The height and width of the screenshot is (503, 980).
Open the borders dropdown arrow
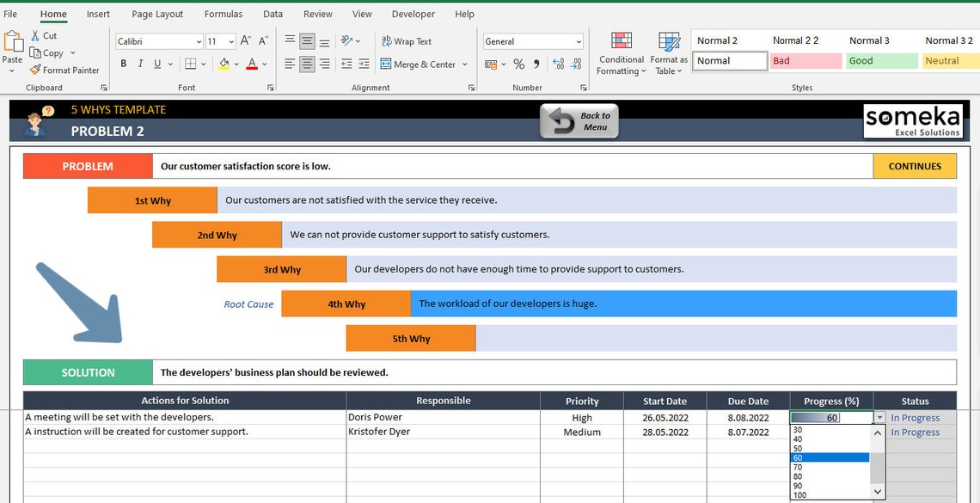coord(202,64)
